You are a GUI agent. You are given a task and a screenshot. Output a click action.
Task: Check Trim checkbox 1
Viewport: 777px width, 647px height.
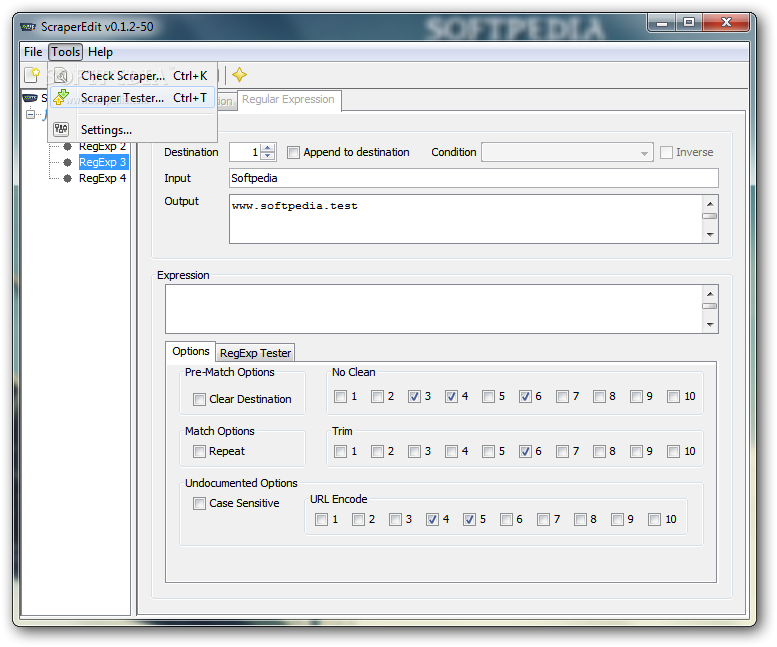click(340, 451)
